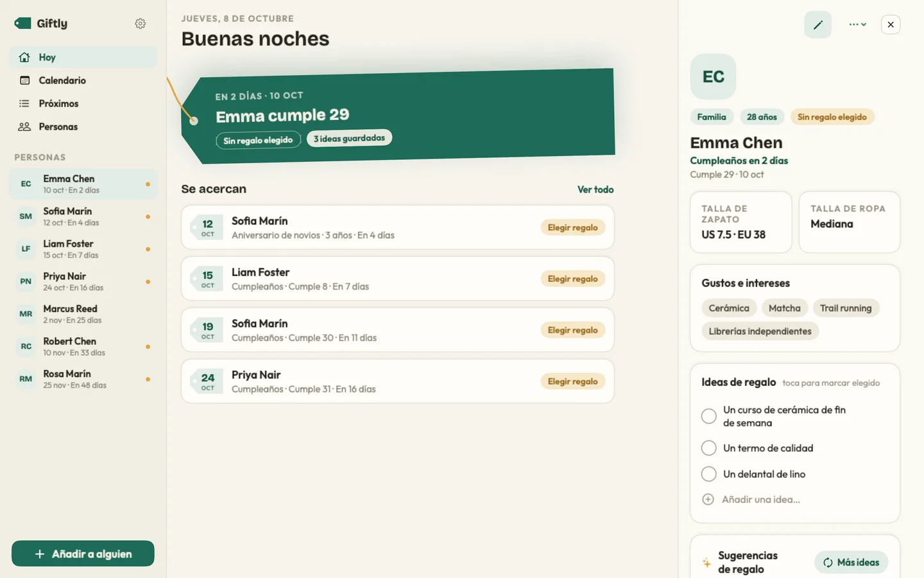Mark the ceramics course idea as chosen
924x578 pixels.
[708, 416]
